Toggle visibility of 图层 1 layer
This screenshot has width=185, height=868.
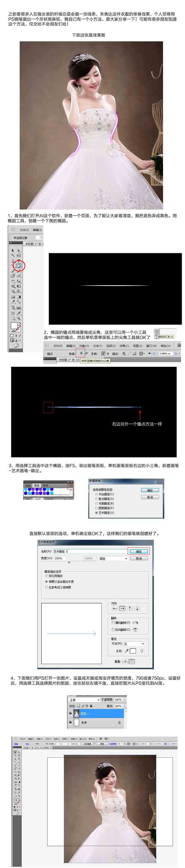(x=71, y=713)
